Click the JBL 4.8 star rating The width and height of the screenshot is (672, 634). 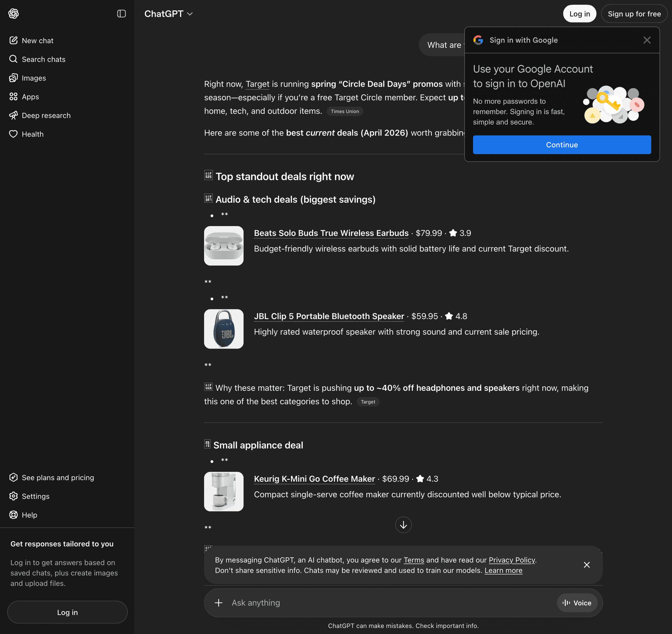click(456, 316)
